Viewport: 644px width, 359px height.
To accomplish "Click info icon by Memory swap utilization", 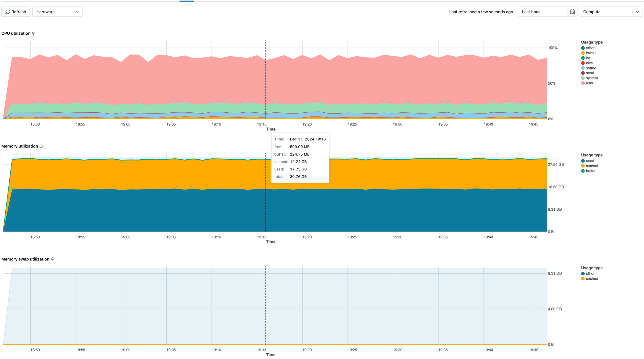I will (x=53, y=259).
